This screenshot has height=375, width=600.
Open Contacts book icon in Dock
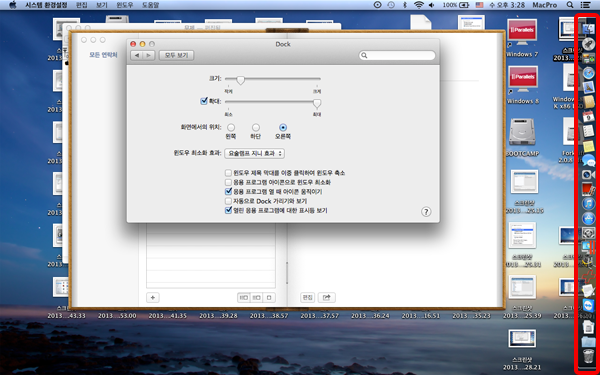(x=589, y=102)
